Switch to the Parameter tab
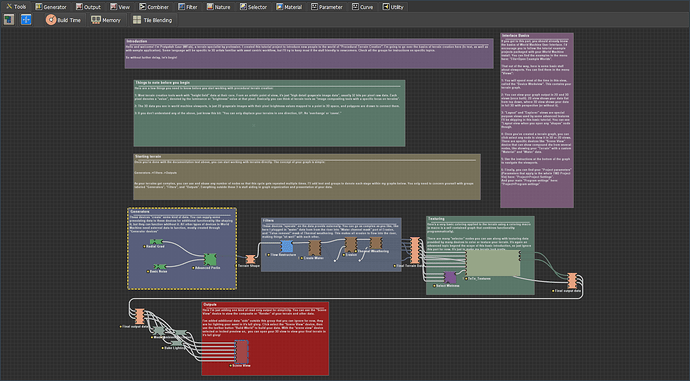 [327, 7]
